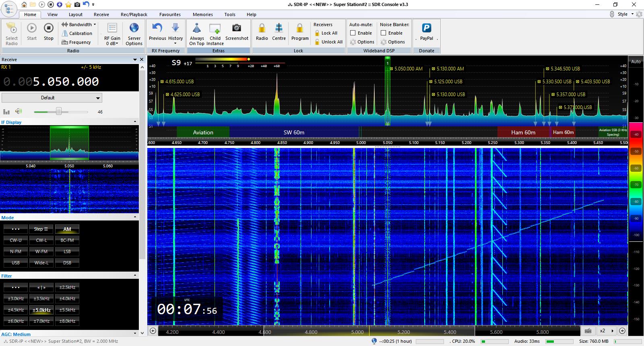The image size is (644, 346).
Task: Expand the RF Gain dropdown
Action: click(112, 43)
